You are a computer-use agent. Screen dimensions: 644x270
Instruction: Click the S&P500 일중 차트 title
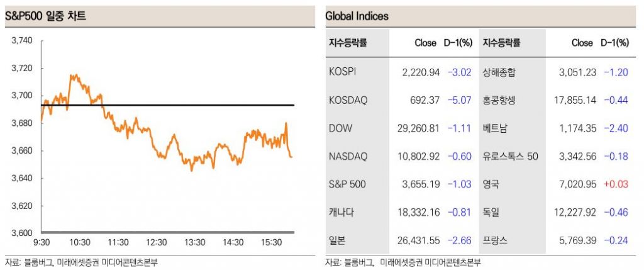[45, 16]
